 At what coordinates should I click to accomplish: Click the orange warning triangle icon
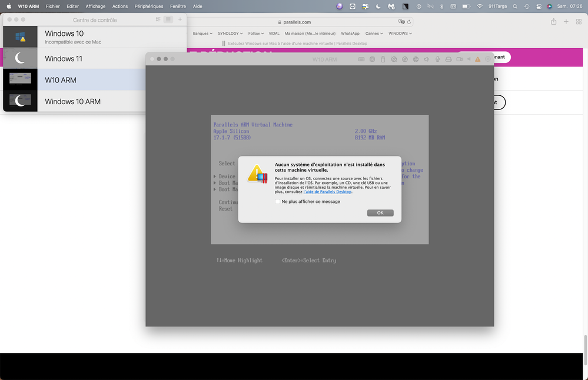point(477,59)
